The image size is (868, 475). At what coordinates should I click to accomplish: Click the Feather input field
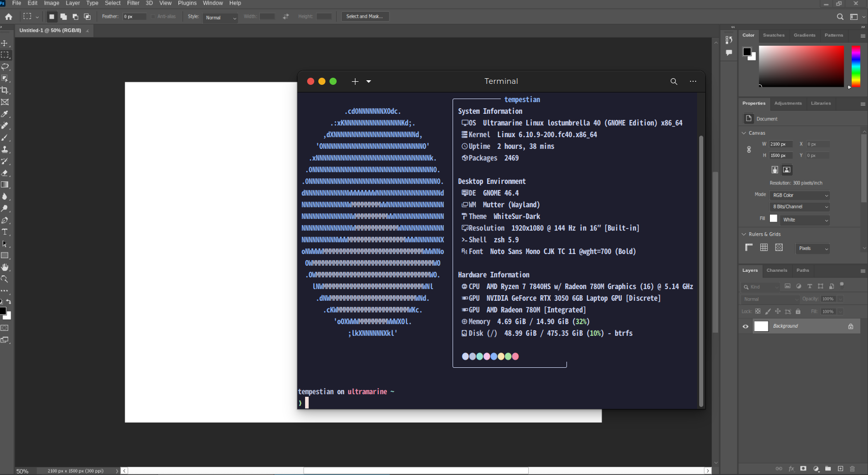click(x=135, y=17)
